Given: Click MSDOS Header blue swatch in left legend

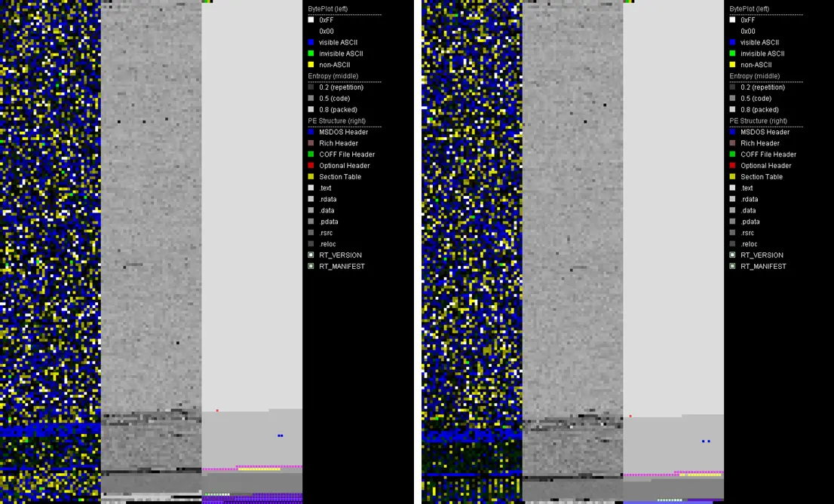Looking at the screenshot, I should pyautogui.click(x=311, y=132).
